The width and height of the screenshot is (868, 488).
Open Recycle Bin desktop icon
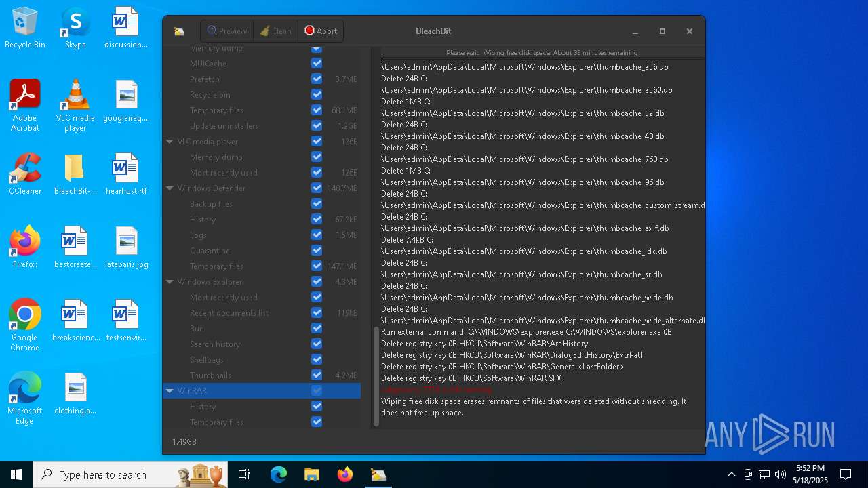tap(25, 28)
